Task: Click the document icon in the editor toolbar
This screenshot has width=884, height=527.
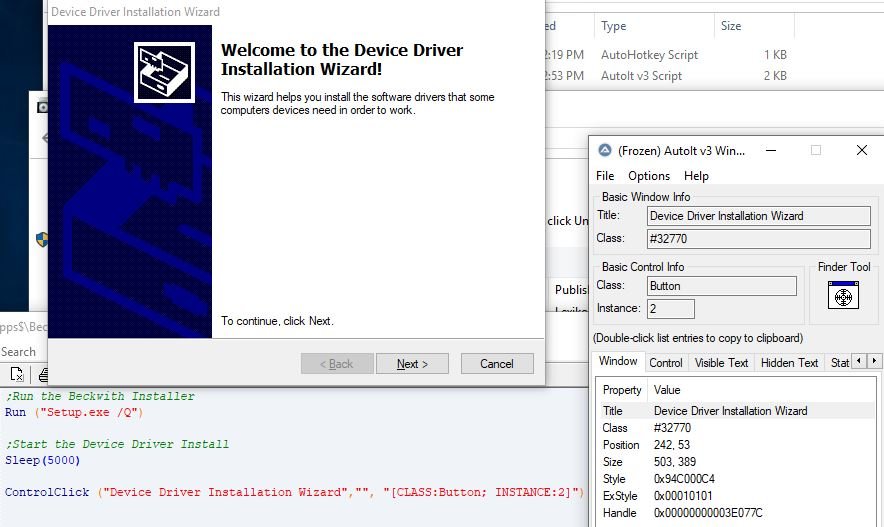Action: 17,374
